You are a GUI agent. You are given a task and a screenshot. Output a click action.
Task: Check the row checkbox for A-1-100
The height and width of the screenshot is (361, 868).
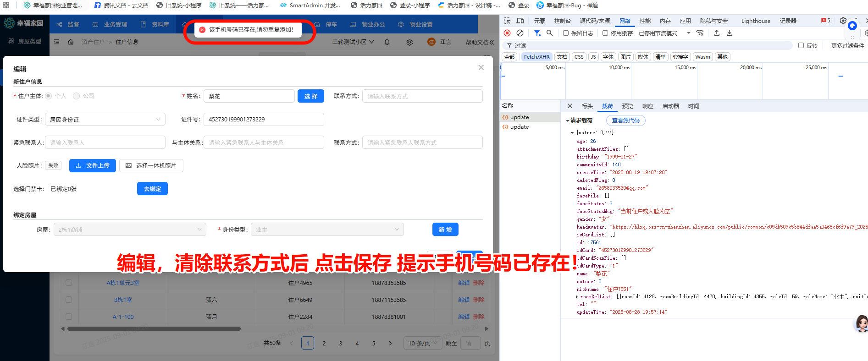tap(69, 317)
